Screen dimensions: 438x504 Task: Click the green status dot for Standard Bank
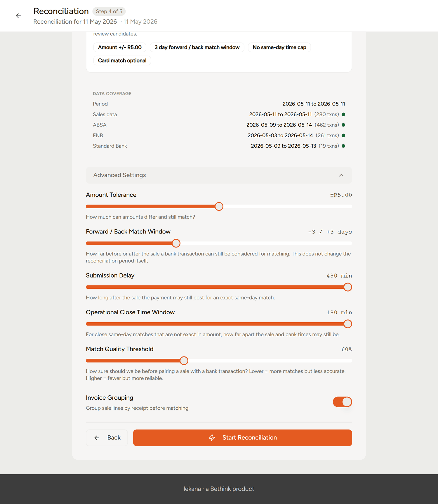(343, 146)
